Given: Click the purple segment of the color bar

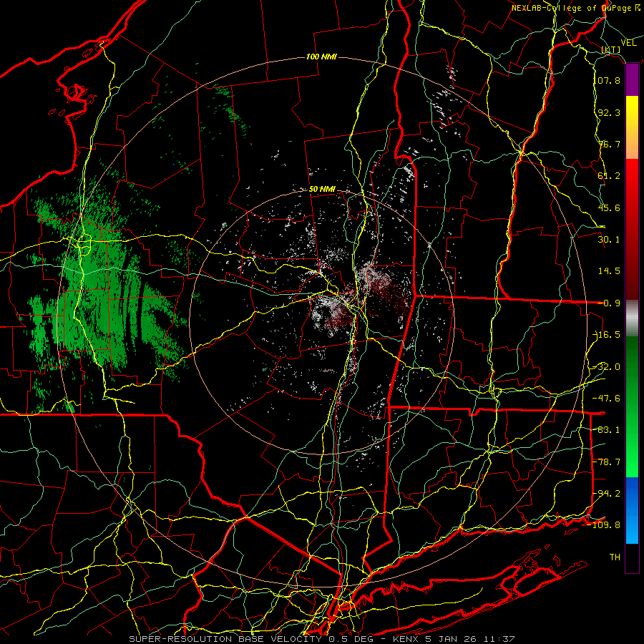Looking at the screenshot, I should point(632,80).
